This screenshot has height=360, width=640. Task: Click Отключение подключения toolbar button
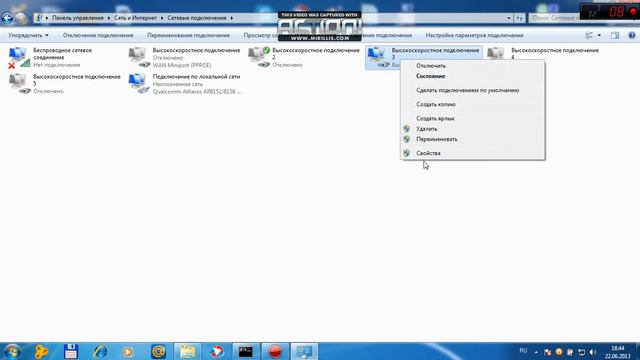click(98, 36)
